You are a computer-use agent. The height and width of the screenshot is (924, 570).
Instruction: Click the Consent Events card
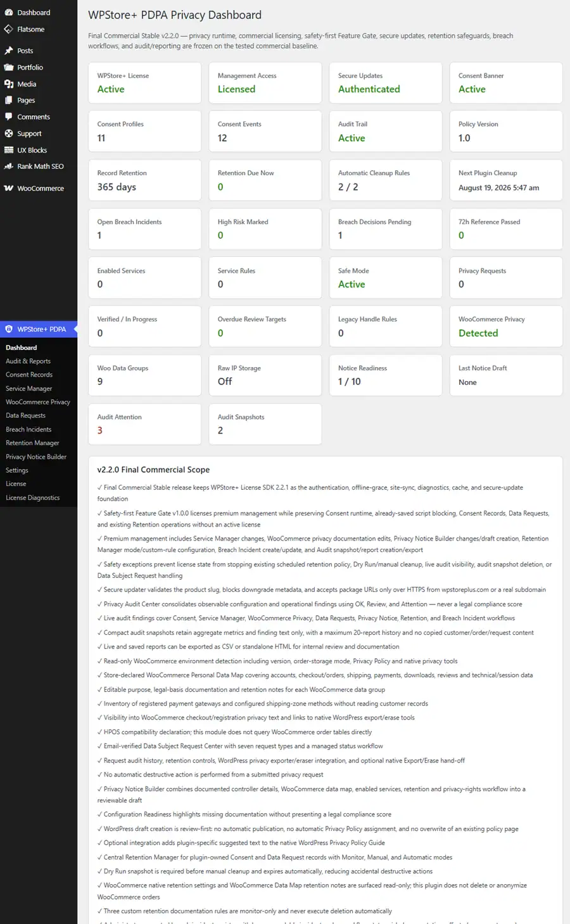coord(265,132)
